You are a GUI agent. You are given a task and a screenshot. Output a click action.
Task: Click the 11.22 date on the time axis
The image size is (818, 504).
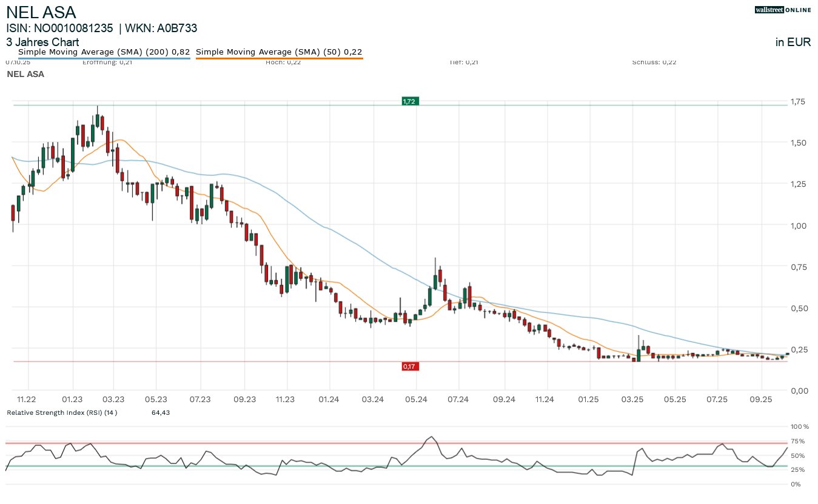(27, 399)
